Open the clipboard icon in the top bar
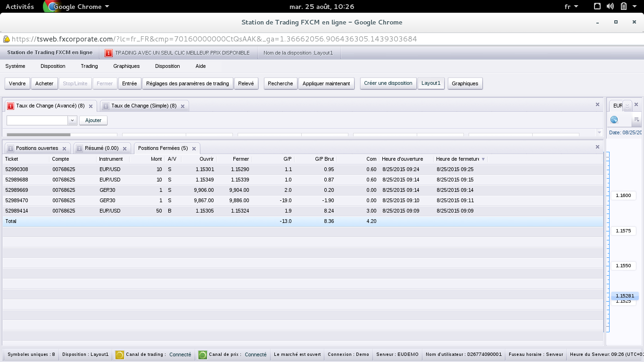Screen dimensions: 644x362 [x=623, y=7]
